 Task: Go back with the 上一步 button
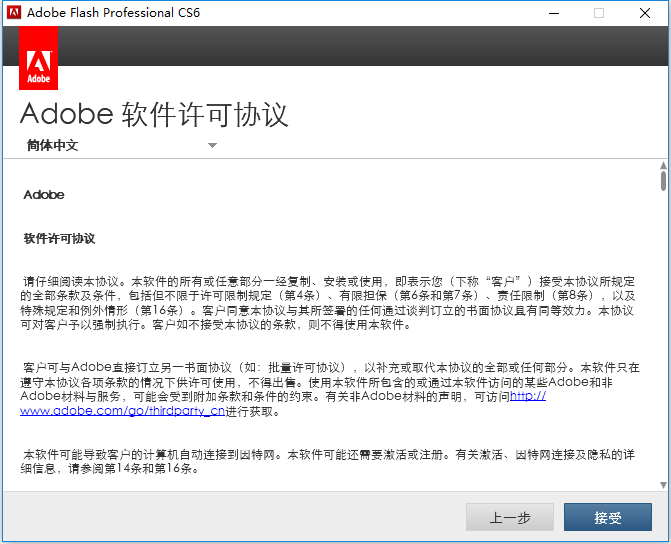[x=509, y=518]
